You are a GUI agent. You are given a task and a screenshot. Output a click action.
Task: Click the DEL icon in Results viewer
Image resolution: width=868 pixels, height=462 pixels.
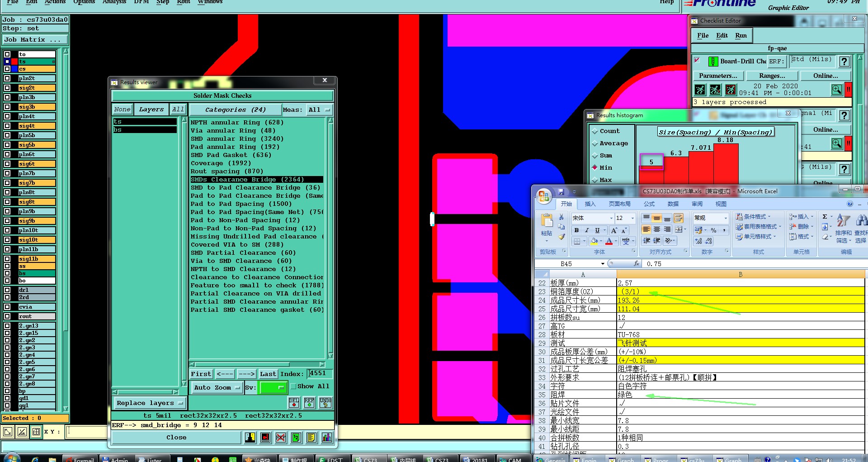pyautogui.click(x=294, y=402)
